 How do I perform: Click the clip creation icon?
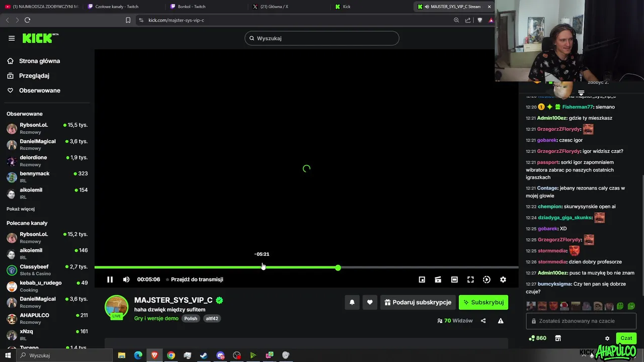[438, 280]
